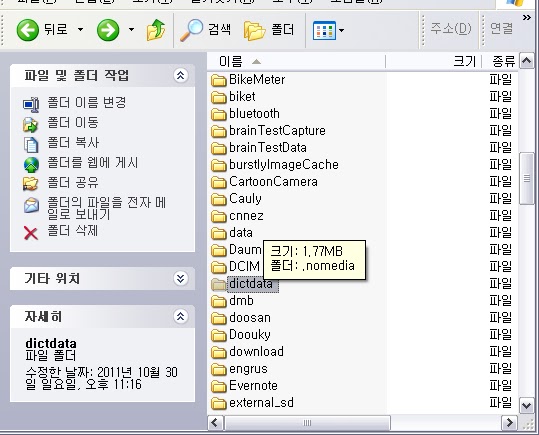Click 폴더를 웹에 게시 link
Image resolution: width=539 pixels, height=435 pixels.
point(92,163)
